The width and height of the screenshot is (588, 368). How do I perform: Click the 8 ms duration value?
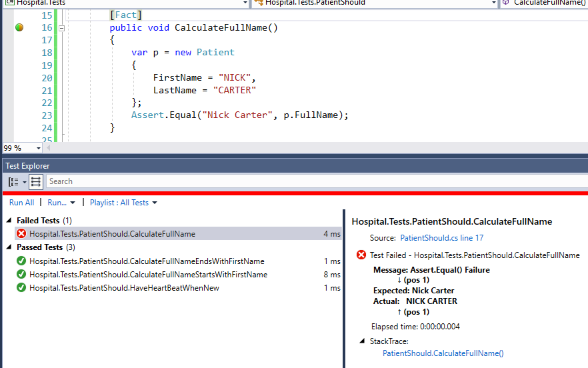click(332, 275)
